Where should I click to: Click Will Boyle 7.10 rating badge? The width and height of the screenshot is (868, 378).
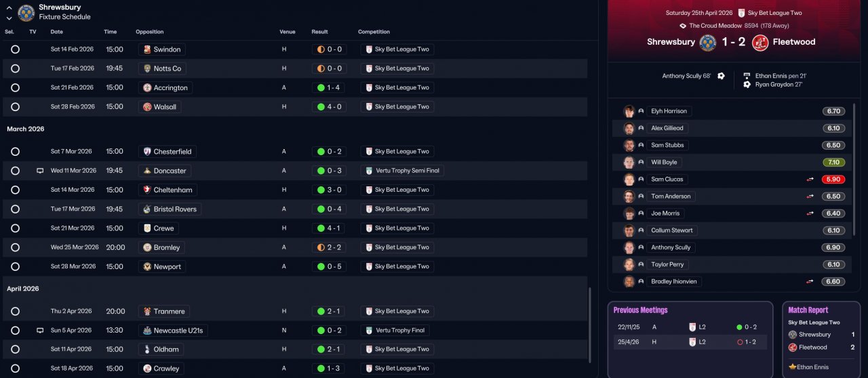click(x=834, y=163)
